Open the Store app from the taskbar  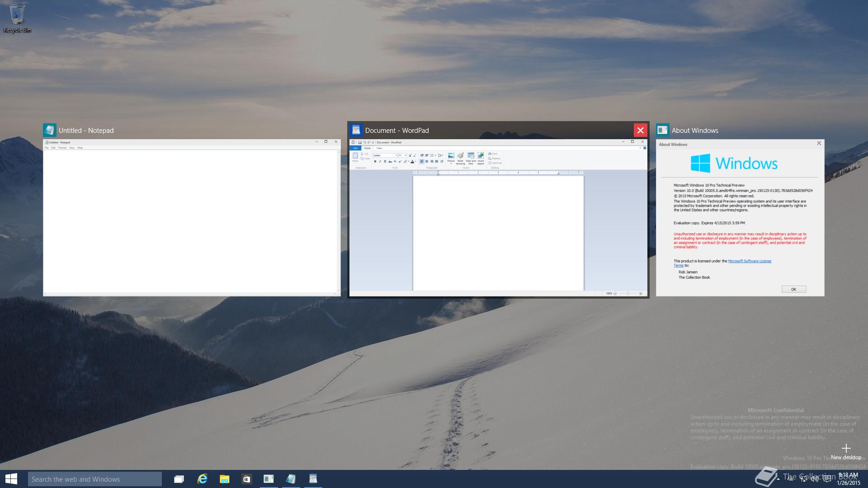[x=246, y=479]
